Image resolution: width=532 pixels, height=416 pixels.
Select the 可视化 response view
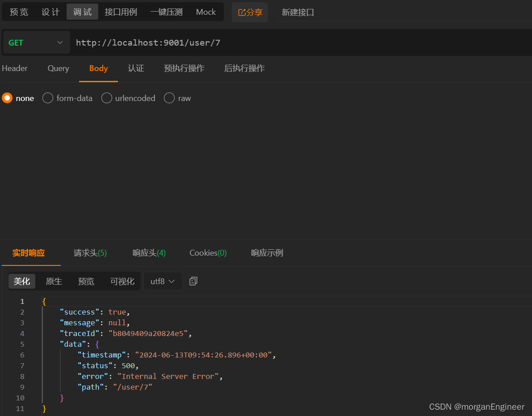(122, 282)
